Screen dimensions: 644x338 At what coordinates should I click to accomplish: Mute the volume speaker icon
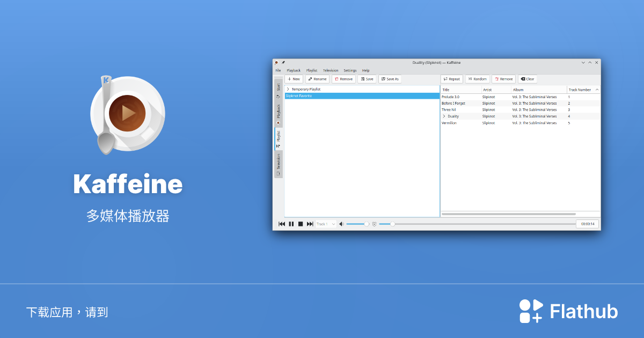click(341, 224)
